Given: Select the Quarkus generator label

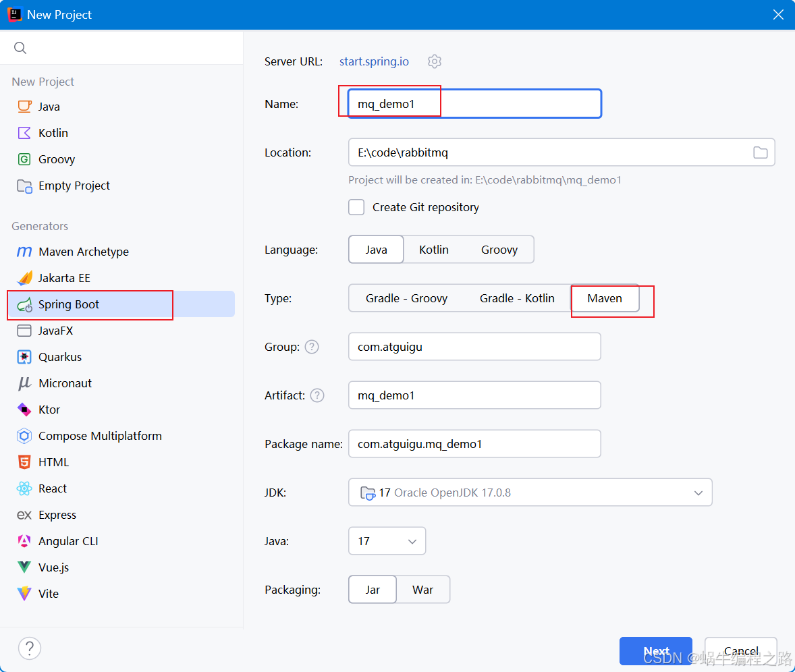Looking at the screenshot, I should click(x=60, y=357).
